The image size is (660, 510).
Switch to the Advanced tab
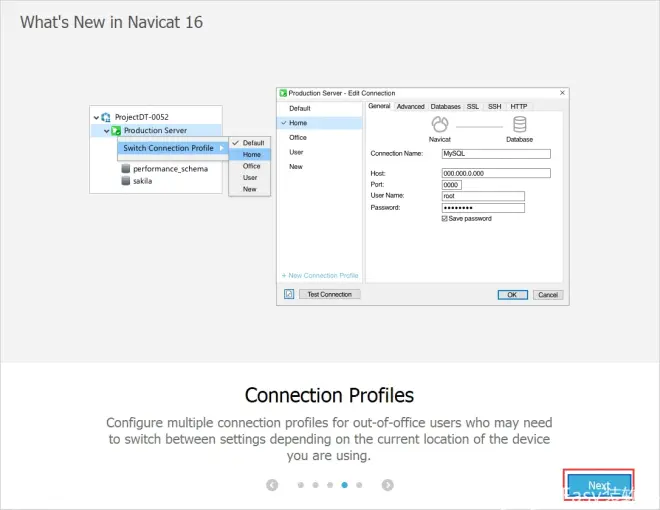point(410,106)
